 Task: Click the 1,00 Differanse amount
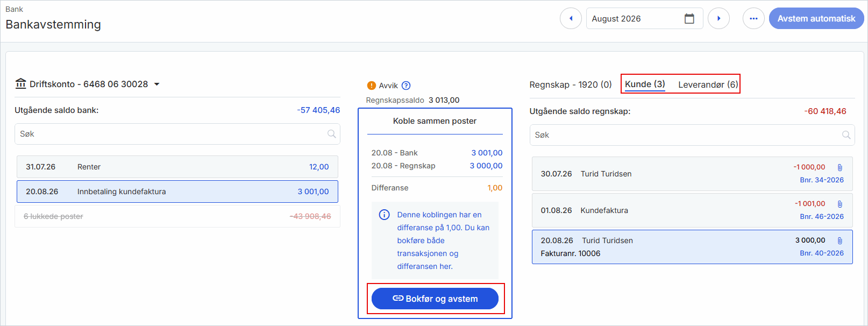click(x=495, y=188)
